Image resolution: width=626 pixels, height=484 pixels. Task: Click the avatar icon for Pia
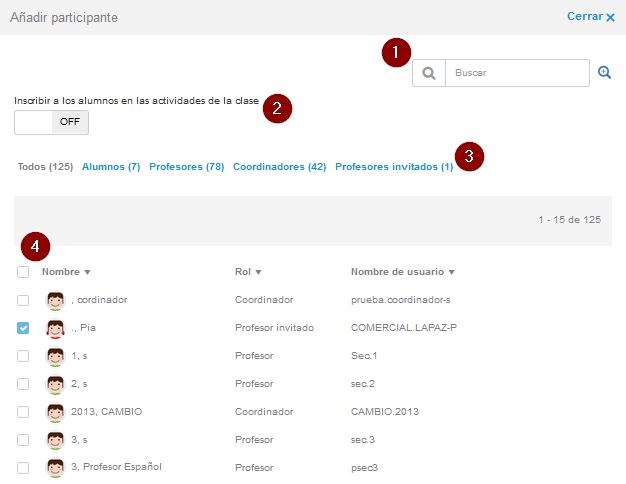coord(56,328)
